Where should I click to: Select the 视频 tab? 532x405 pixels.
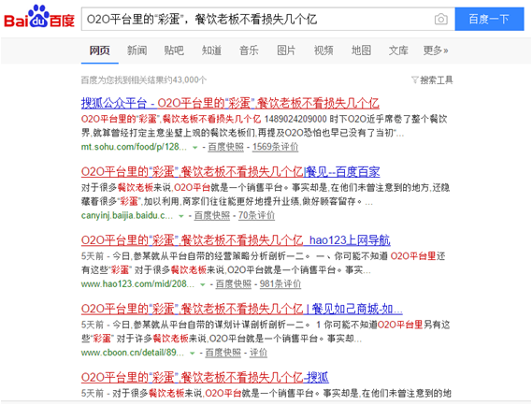[324, 51]
